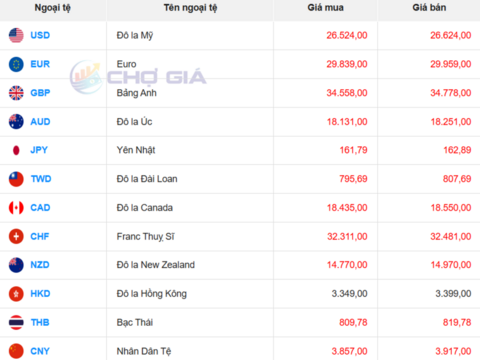The height and width of the screenshot is (360, 480).
Task: Click the Swiss flag icon for CHF
Action: [x=16, y=236]
